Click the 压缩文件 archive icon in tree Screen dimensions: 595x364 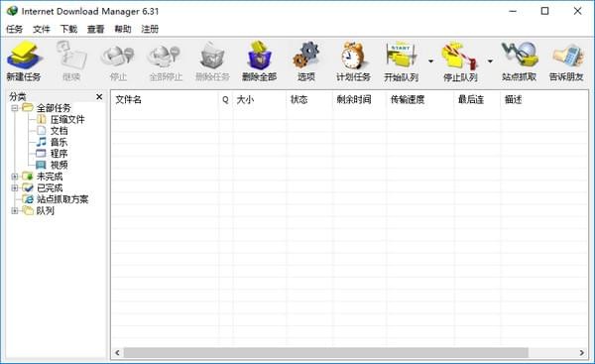(x=41, y=119)
